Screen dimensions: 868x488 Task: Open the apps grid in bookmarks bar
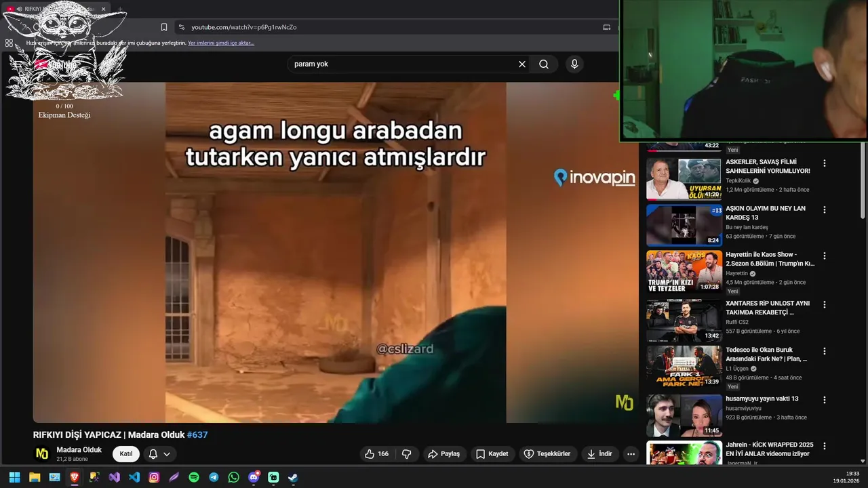coord(9,43)
